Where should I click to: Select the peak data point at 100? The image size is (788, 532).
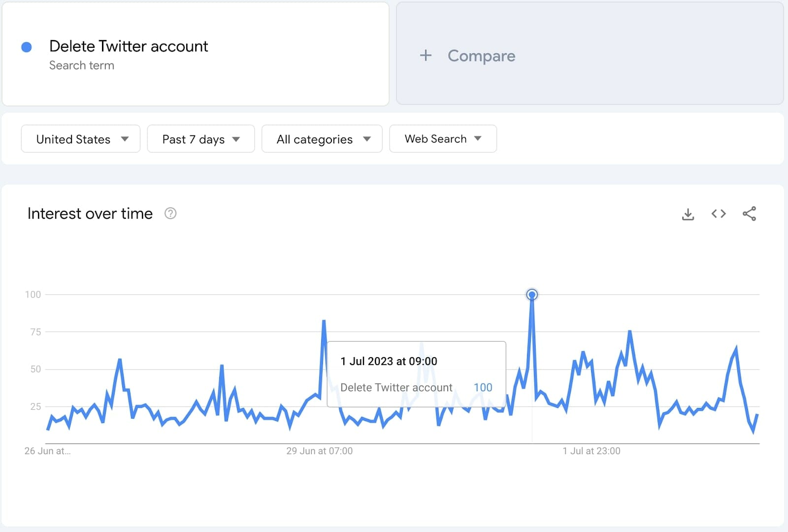[532, 295]
